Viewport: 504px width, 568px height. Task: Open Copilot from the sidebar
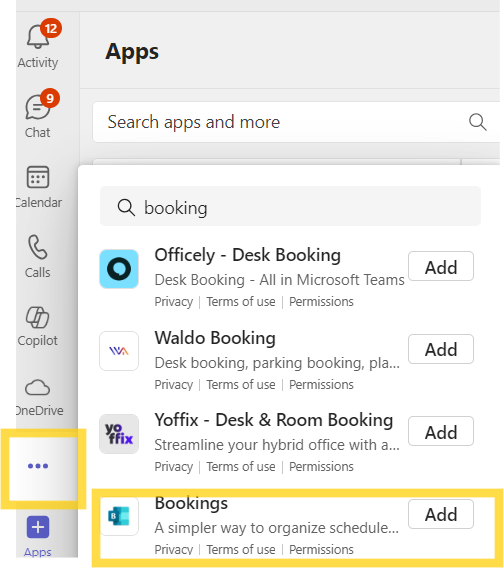tap(38, 317)
